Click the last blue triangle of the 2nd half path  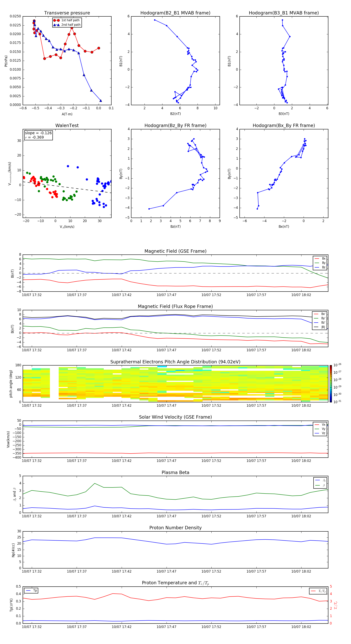tap(101, 101)
